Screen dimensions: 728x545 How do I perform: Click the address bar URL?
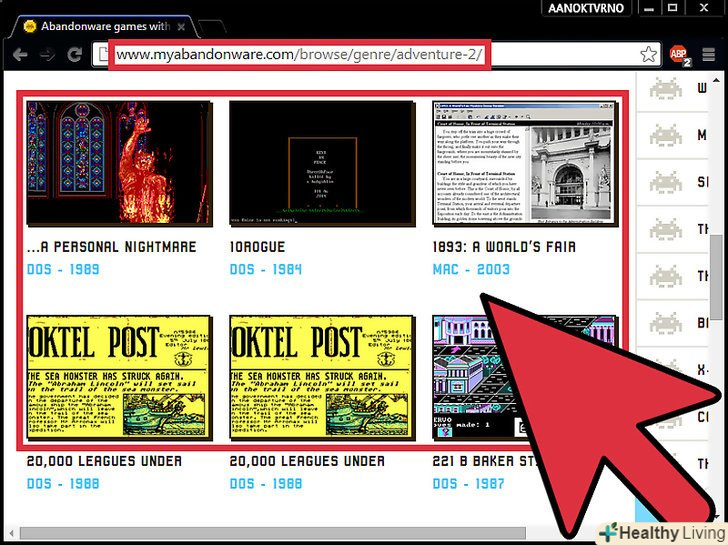tap(299, 55)
